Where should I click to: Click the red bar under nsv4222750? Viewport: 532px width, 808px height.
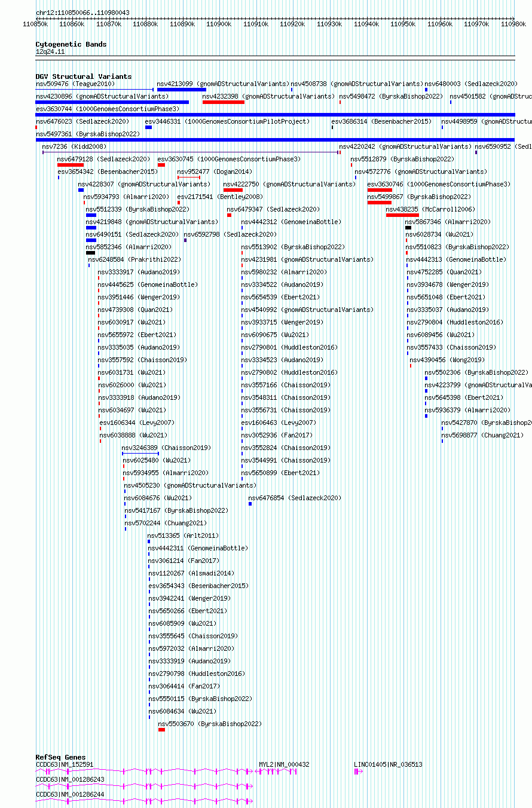(x=233, y=190)
